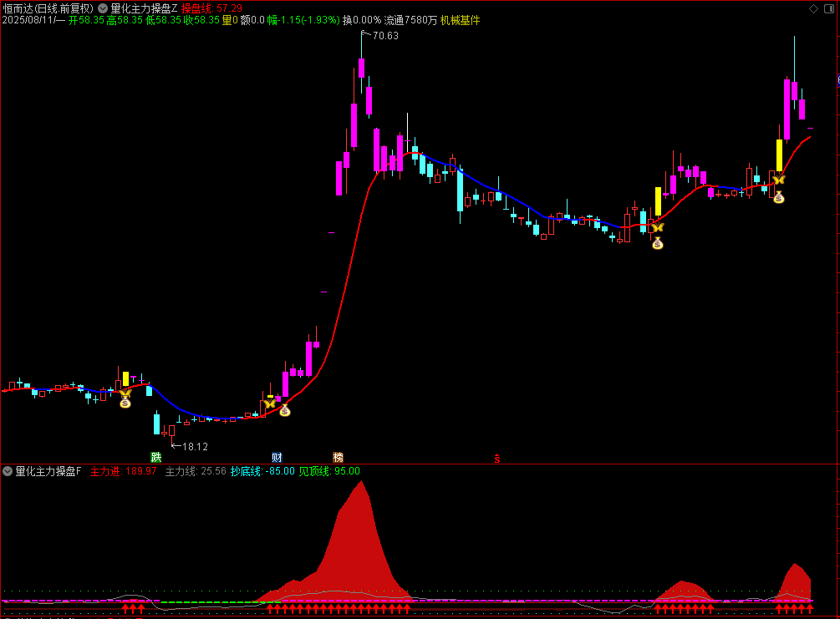Click the leftmost butterfly signal icon
The image size is (840, 619).
coord(125,393)
